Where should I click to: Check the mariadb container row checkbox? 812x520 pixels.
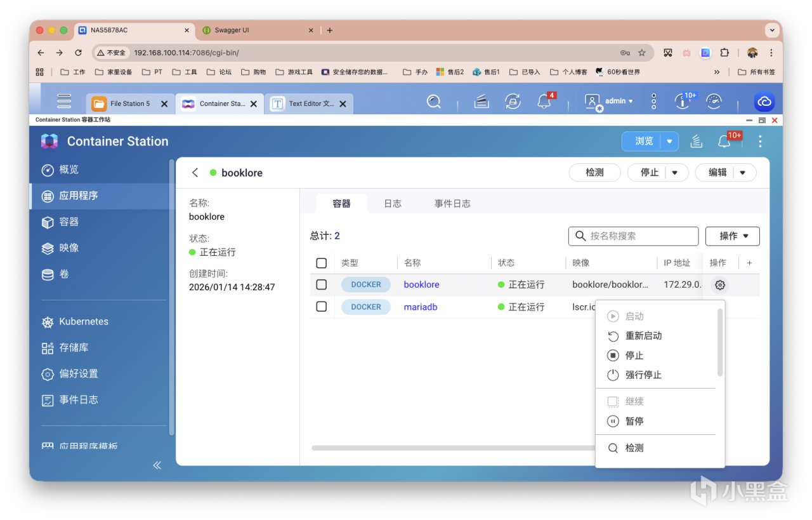322,307
